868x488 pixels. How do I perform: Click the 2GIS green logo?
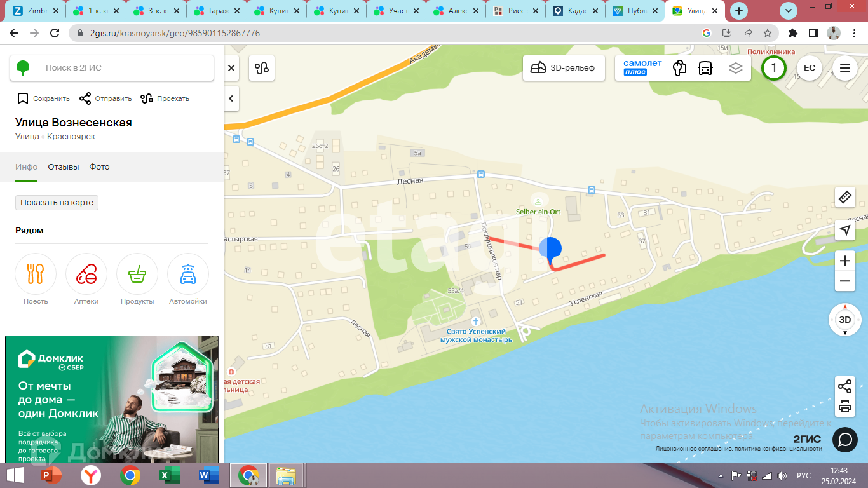click(x=23, y=67)
